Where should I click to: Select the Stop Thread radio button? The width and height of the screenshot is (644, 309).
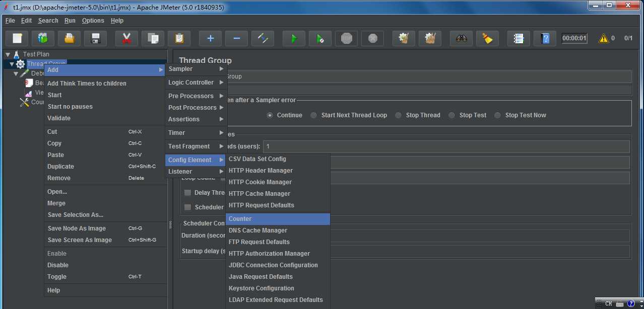399,115
